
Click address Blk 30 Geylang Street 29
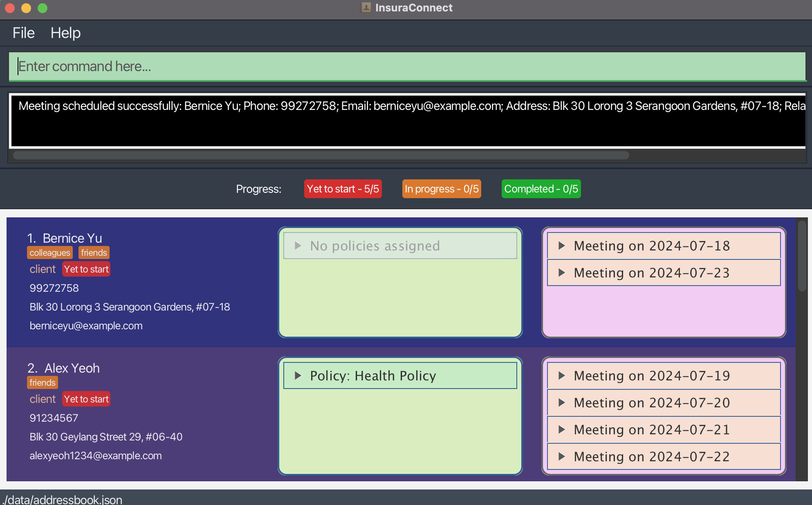coord(106,437)
